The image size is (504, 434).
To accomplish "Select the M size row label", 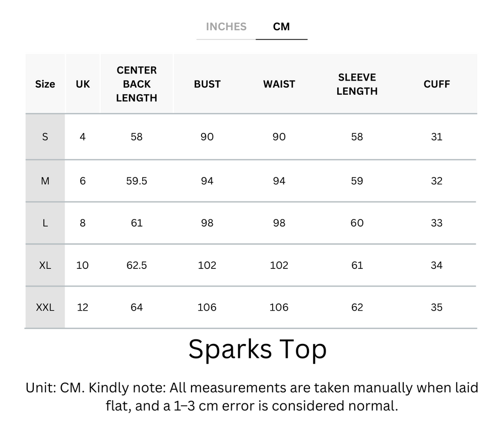I will tap(45, 181).
